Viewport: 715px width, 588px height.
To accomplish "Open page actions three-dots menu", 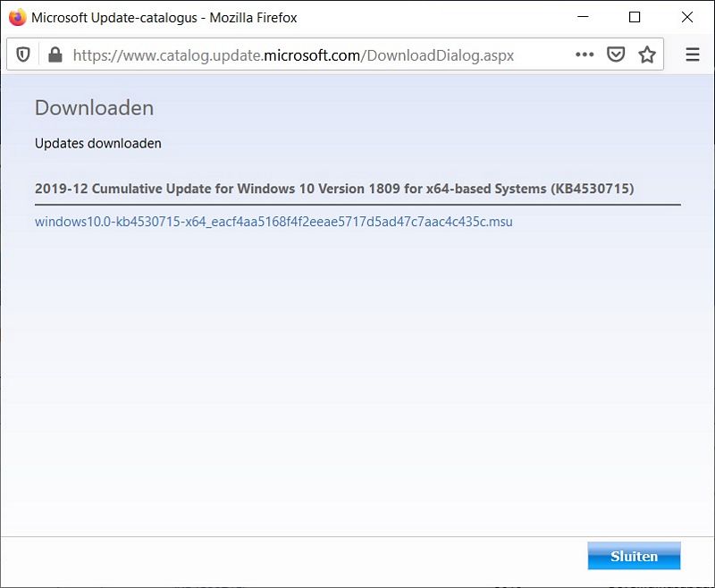I will coord(585,55).
